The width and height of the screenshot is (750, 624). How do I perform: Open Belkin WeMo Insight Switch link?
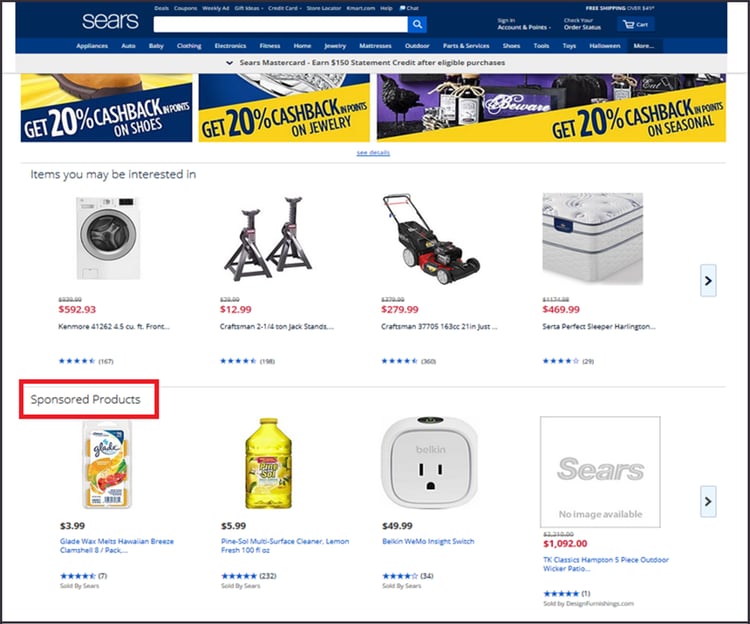tap(428, 541)
